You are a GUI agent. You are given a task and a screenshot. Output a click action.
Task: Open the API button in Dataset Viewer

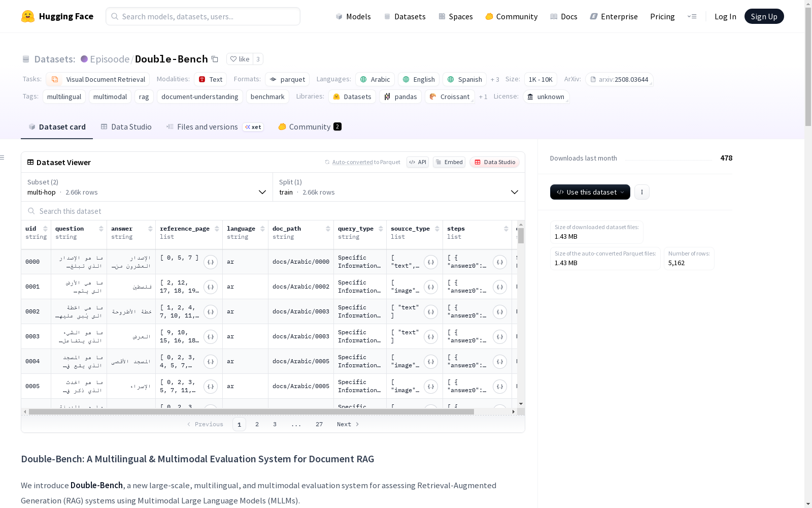pyautogui.click(x=418, y=162)
